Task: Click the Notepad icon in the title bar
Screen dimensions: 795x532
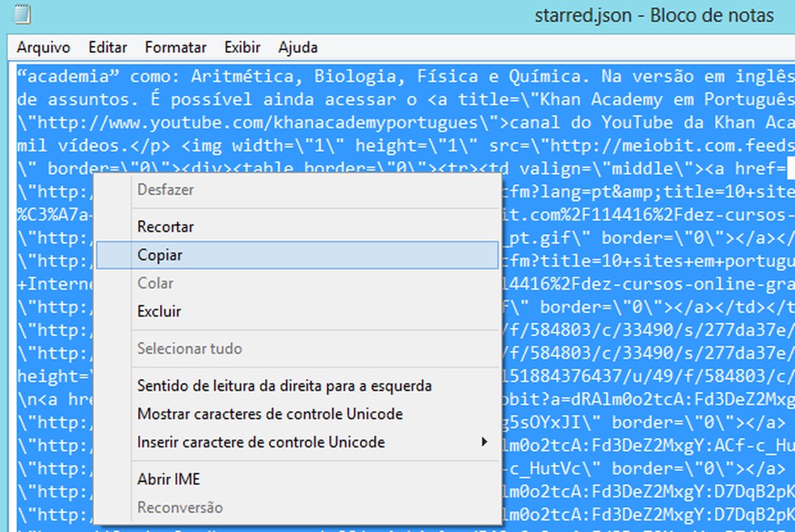Action: tap(22, 15)
